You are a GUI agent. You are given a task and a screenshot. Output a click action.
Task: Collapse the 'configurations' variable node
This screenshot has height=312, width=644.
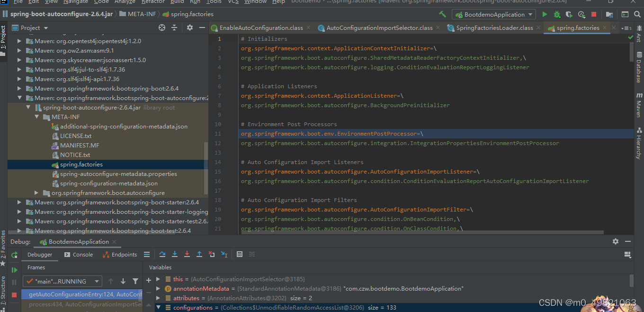click(x=159, y=308)
